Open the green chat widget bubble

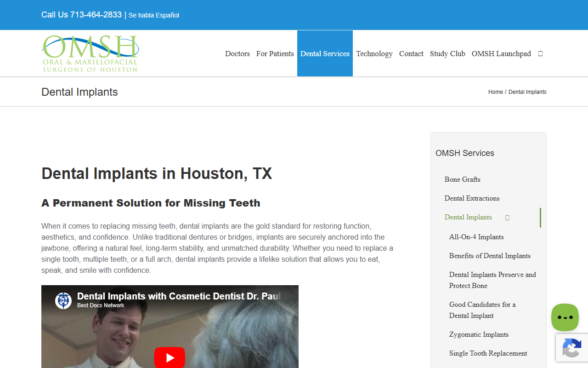coord(565,317)
